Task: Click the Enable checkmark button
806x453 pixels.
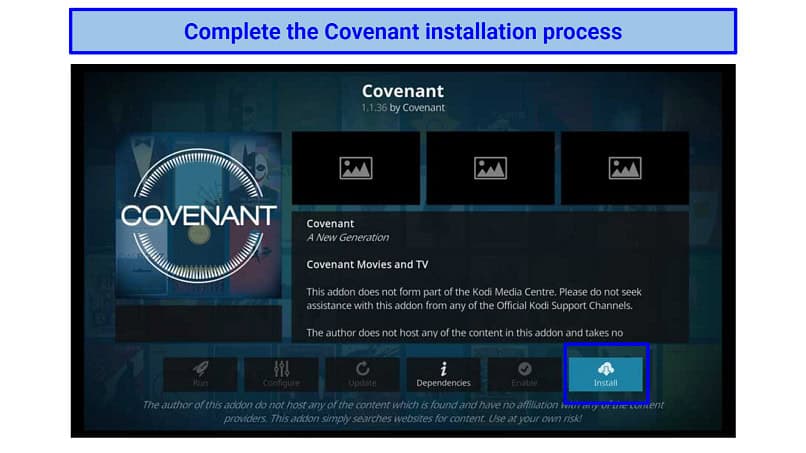Action: coord(524,374)
